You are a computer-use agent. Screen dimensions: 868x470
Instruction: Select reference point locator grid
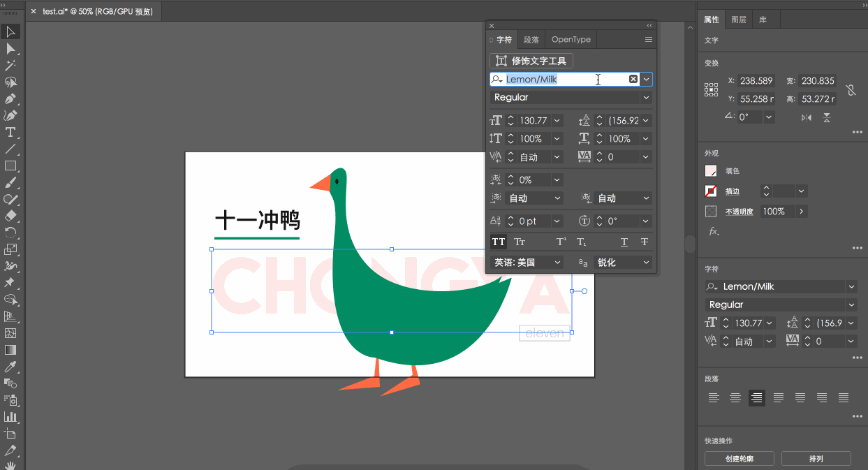711,89
